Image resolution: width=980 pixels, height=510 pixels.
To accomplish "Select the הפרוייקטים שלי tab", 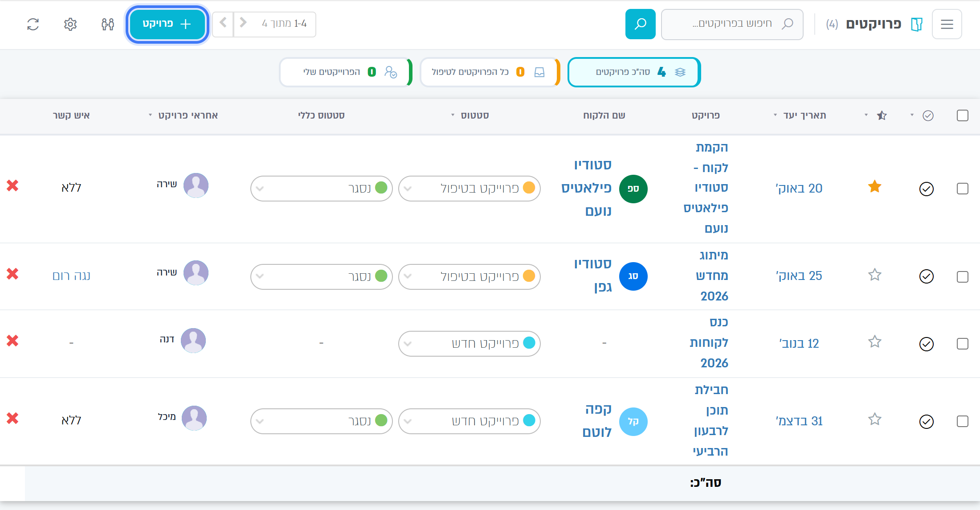I will coord(346,72).
